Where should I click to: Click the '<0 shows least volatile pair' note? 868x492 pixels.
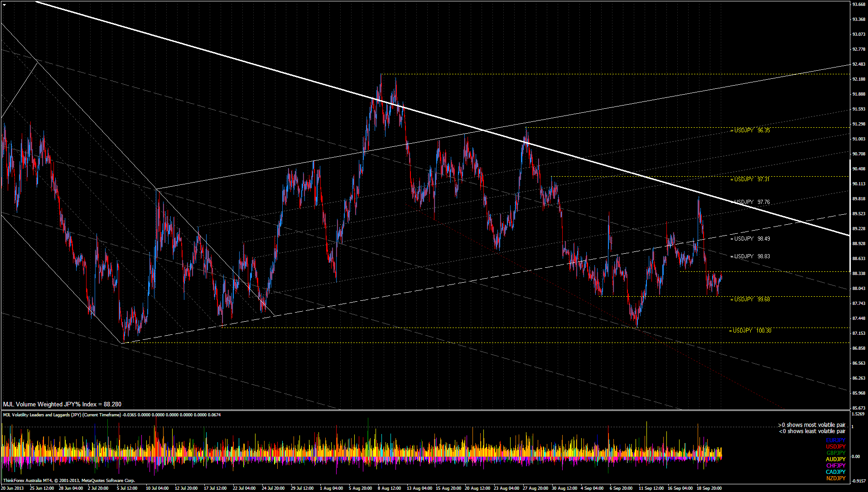[x=812, y=431]
